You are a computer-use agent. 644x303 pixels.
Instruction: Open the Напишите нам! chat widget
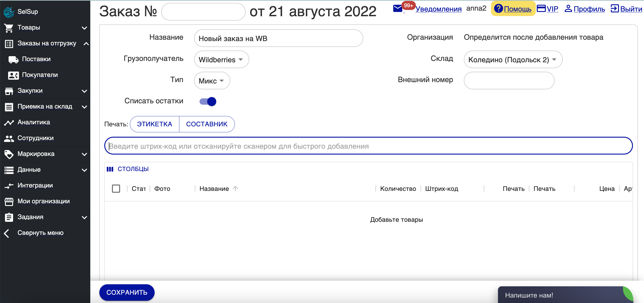coord(565,295)
